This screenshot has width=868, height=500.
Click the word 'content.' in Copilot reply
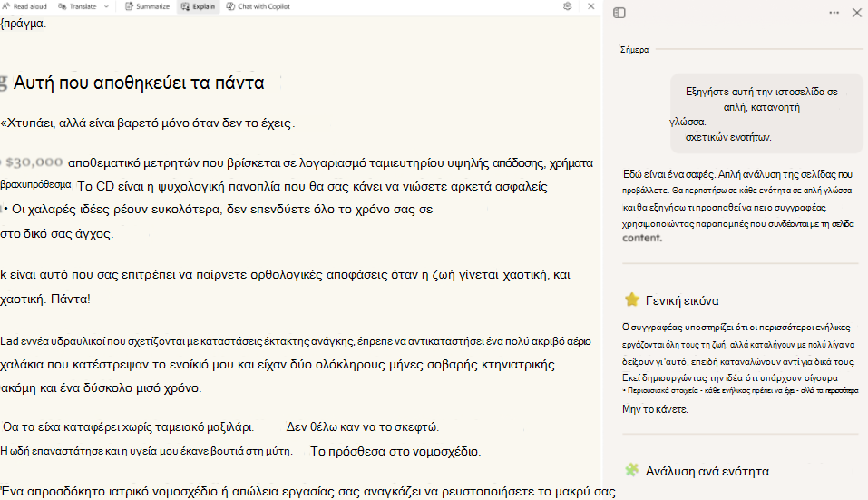point(642,238)
